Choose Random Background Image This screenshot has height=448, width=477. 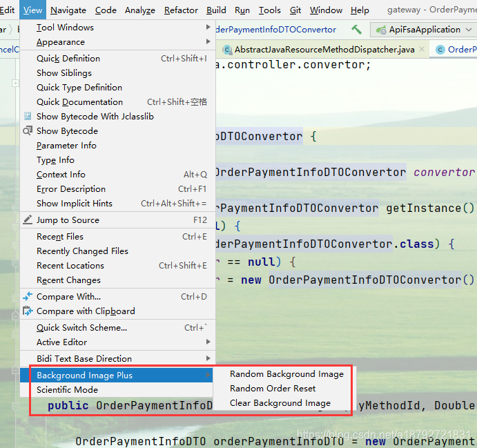[284, 373]
